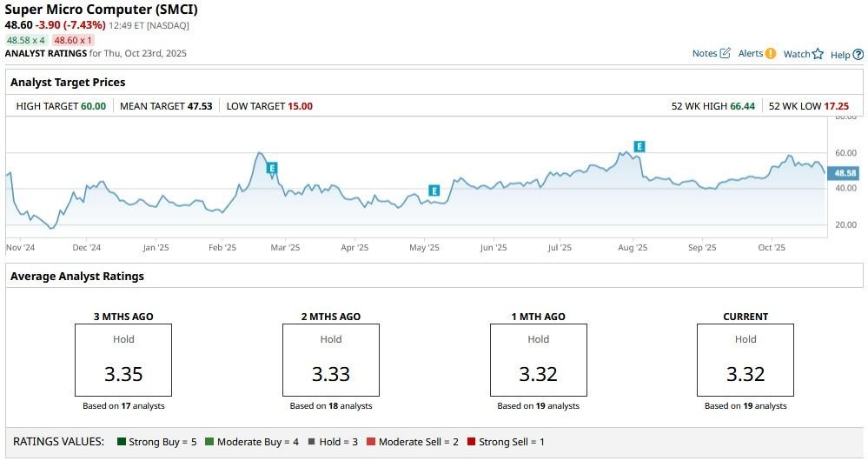This screenshot has width=868, height=461.
Task: Click the Mean Target 47.53 value
Action: [200, 106]
